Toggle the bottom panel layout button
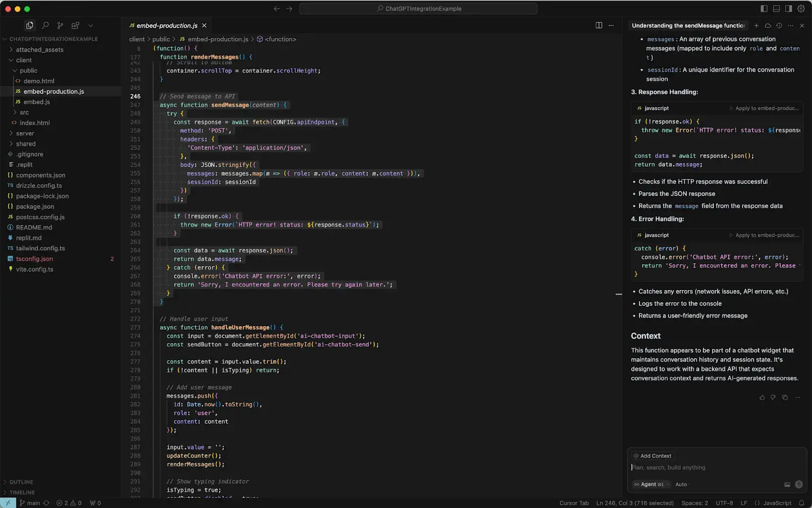Viewport: 812px width, 508px height. pyautogui.click(x=776, y=9)
